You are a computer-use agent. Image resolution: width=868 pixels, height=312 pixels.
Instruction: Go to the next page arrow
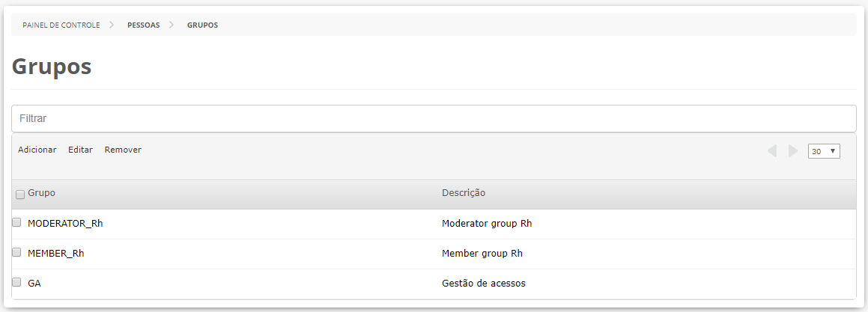coord(792,151)
